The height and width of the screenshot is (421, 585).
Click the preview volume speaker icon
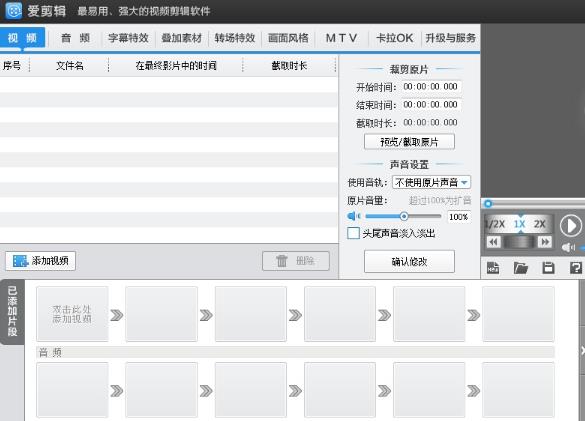coord(569,247)
